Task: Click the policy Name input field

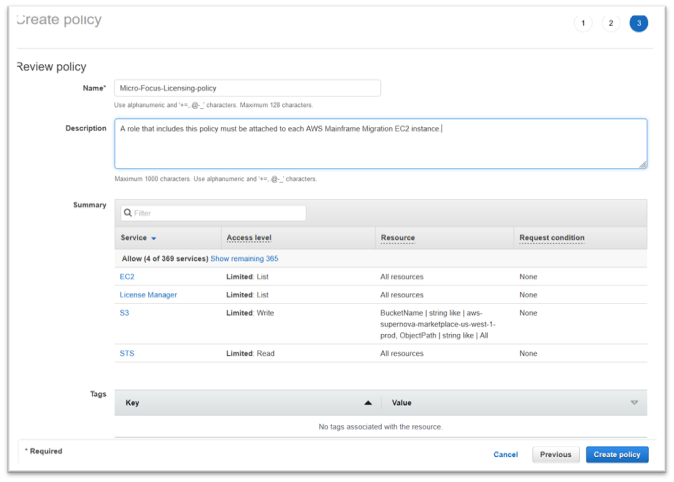Action: 247,88
